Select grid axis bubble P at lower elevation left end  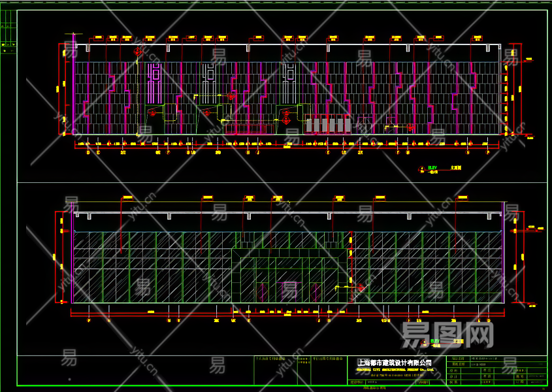(89, 321)
